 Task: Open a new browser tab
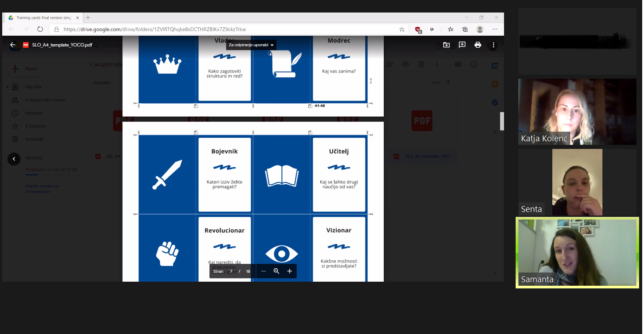pos(88,18)
